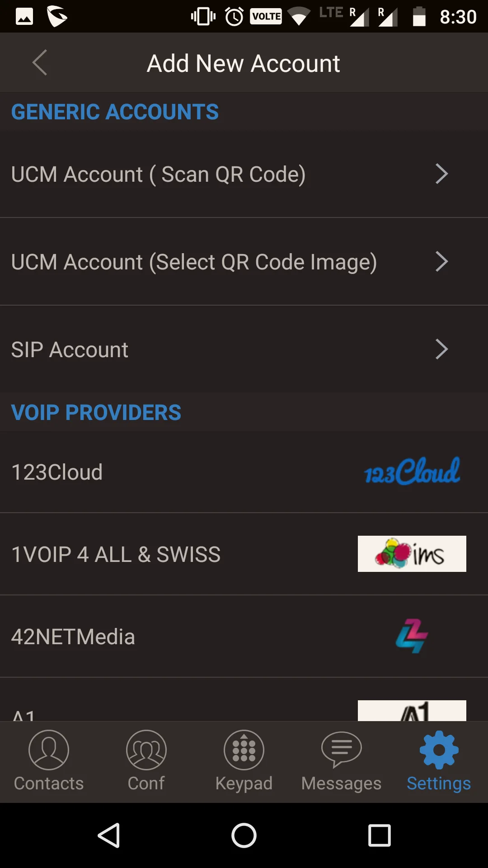This screenshot has height=868, width=488.
Task: Select the 123Cloud provider
Action: 57,472
